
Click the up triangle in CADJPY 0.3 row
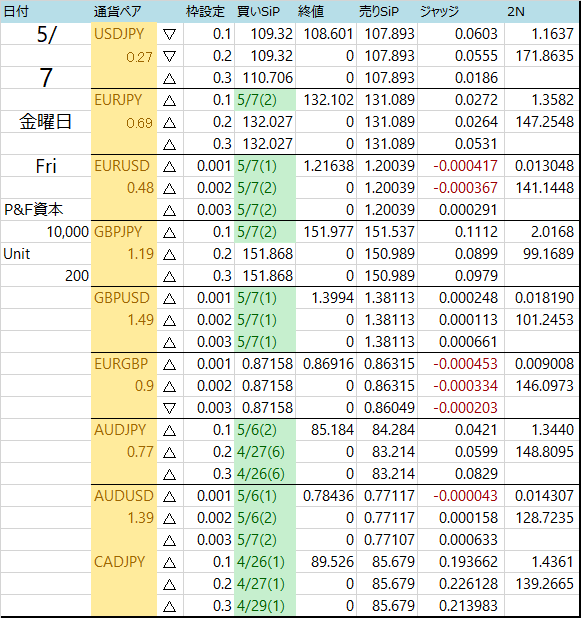click(169, 606)
